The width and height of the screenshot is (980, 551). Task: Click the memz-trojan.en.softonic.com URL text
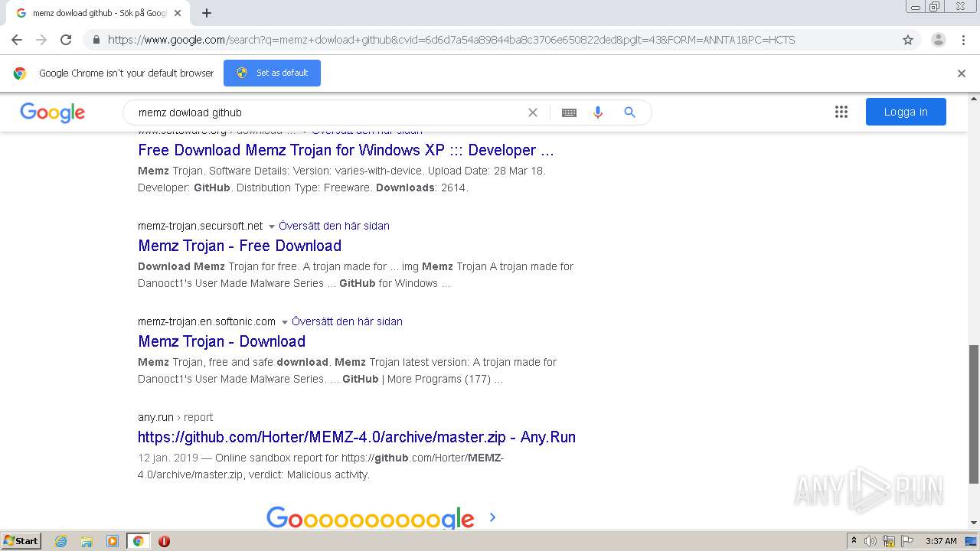pyautogui.click(x=207, y=321)
